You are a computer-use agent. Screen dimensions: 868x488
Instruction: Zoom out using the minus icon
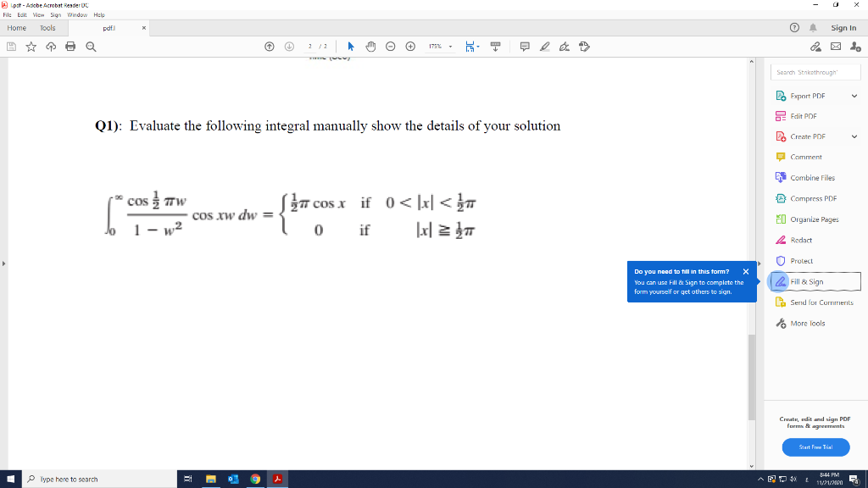click(x=390, y=47)
